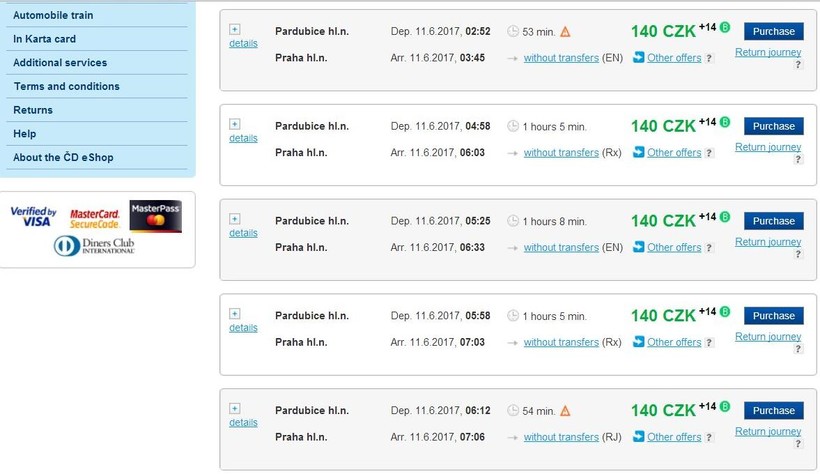Click green bonus points badge on 05:58 fare
820x474 pixels.
(725, 311)
